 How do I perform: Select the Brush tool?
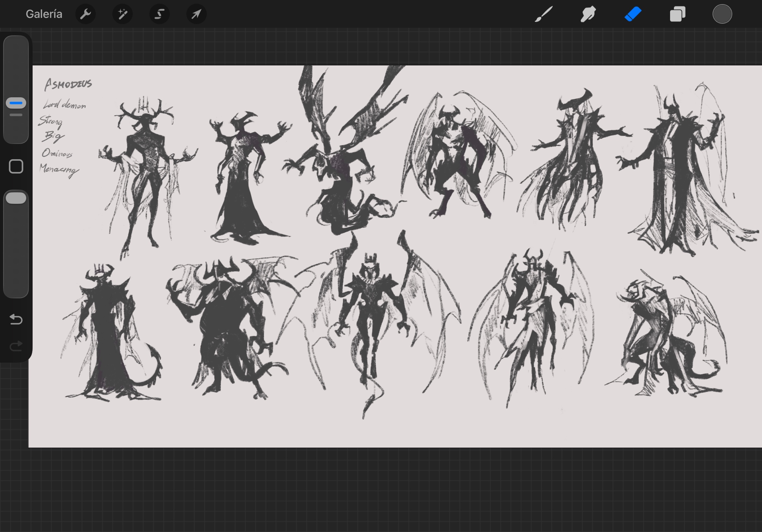click(x=543, y=14)
